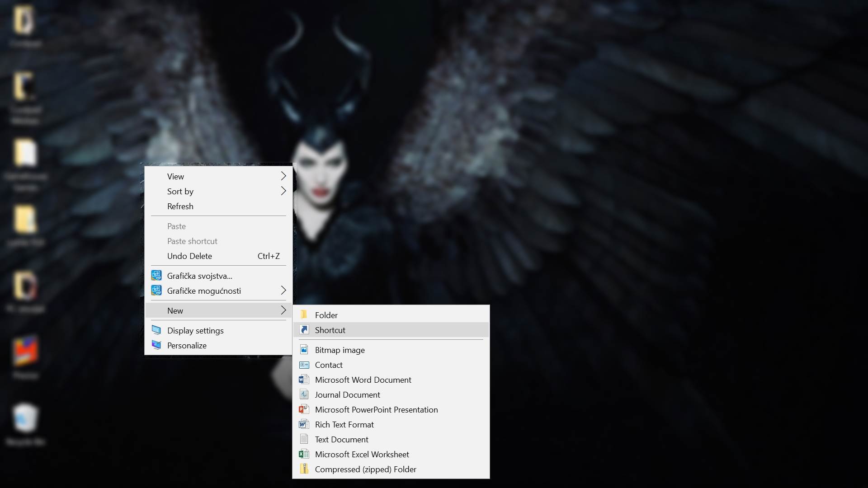Expand the Grafičke mogućnosti submenu arrow
Viewport: 868px width, 488px height.
coord(283,291)
